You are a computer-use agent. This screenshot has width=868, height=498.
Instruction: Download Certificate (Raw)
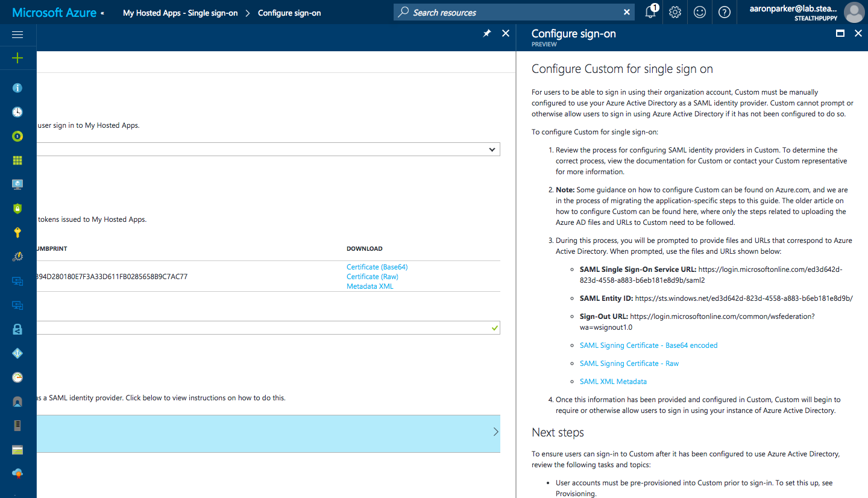tap(373, 277)
